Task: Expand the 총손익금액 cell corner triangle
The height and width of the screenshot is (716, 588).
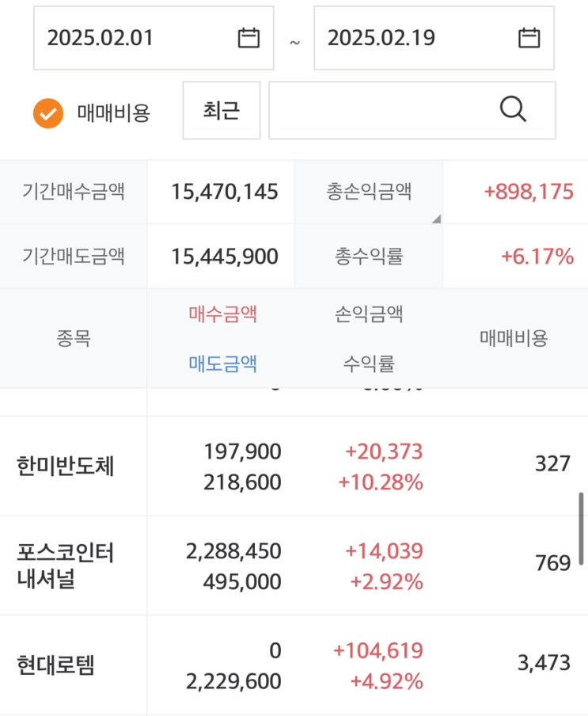Action: click(x=435, y=219)
